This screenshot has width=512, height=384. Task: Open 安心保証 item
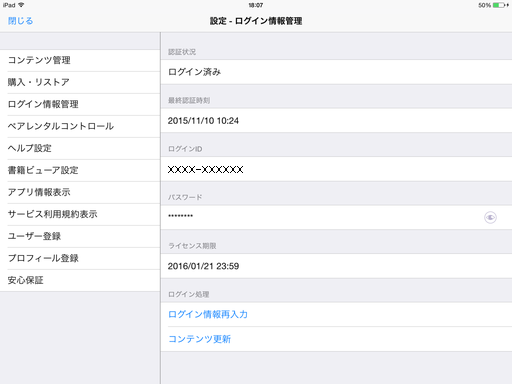coord(80,280)
